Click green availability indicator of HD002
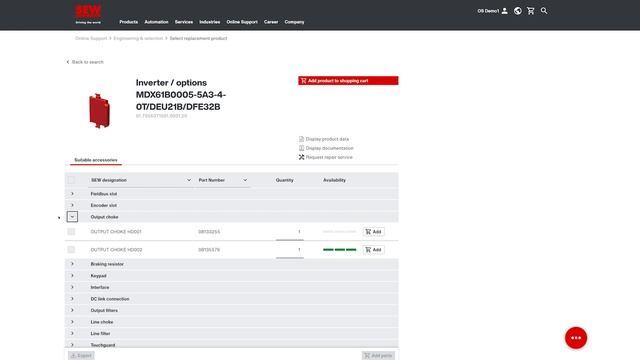The width and height of the screenshot is (640, 360). (x=340, y=250)
